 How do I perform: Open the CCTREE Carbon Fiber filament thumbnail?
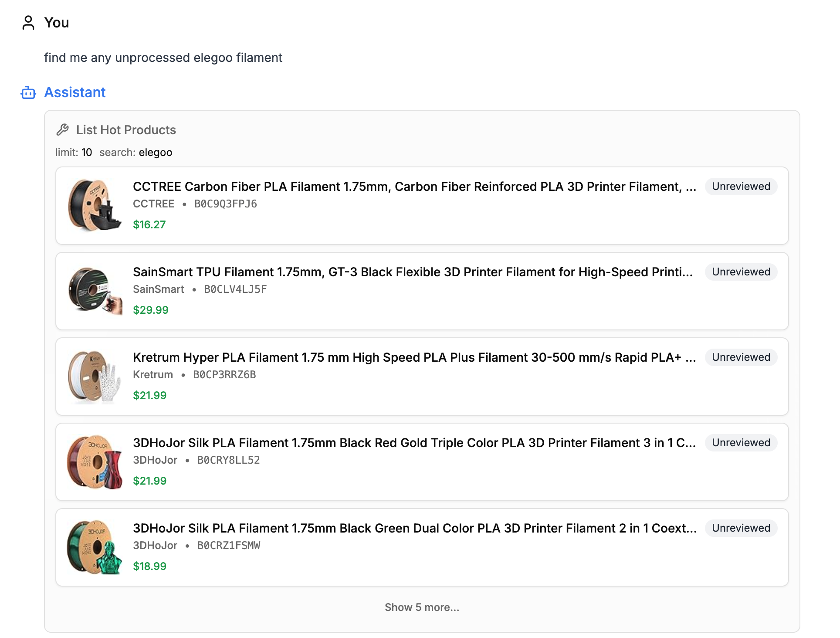click(95, 205)
